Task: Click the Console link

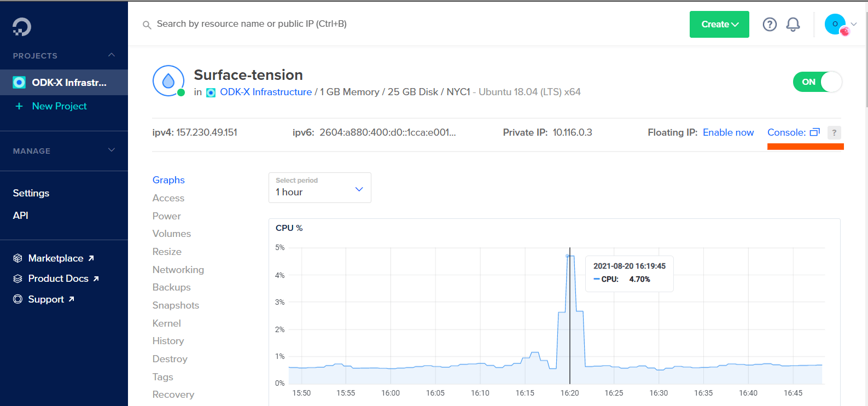Action: (787, 132)
